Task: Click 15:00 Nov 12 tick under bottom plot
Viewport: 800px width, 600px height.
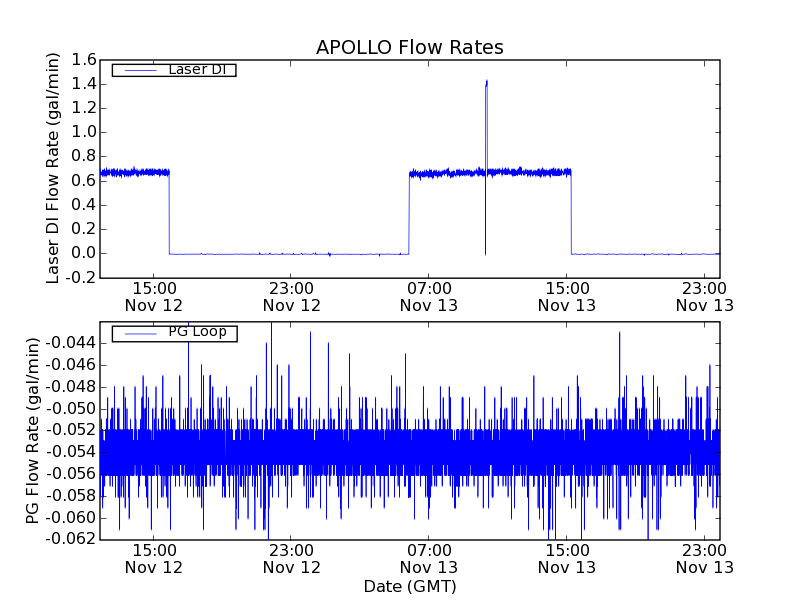Action: [x=153, y=558]
